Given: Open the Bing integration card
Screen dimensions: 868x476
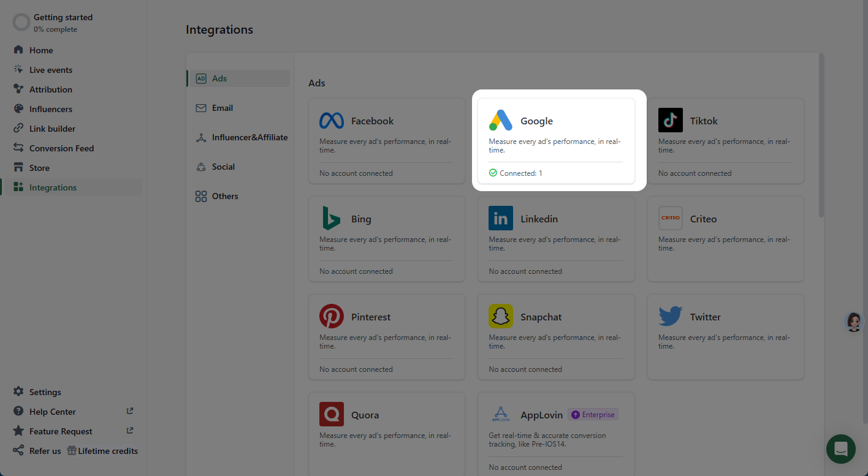Looking at the screenshot, I should pos(387,238).
